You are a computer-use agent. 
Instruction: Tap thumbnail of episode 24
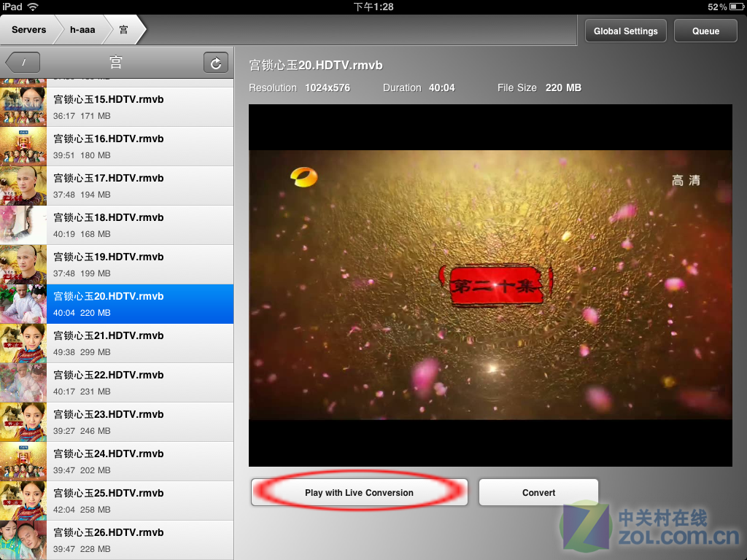[x=23, y=462]
